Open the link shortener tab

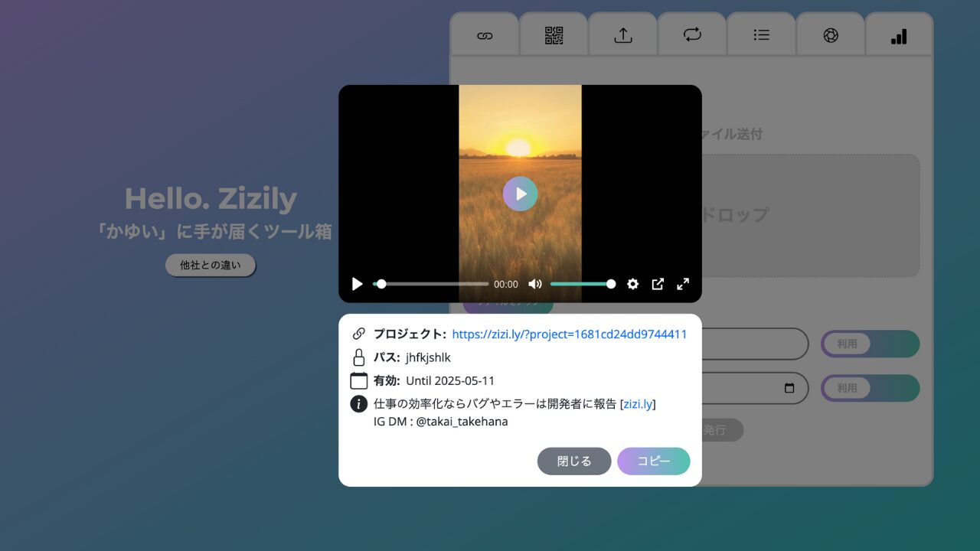point(485,35)
